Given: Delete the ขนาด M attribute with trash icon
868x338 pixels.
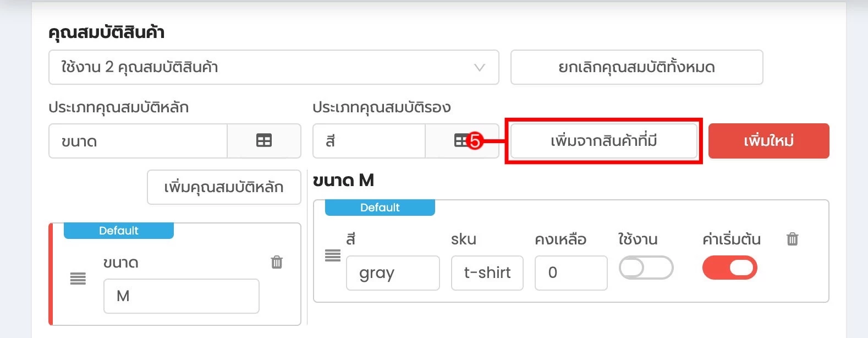Looking at the screenshot, I should pyautogui.click(x=277, y=262).
